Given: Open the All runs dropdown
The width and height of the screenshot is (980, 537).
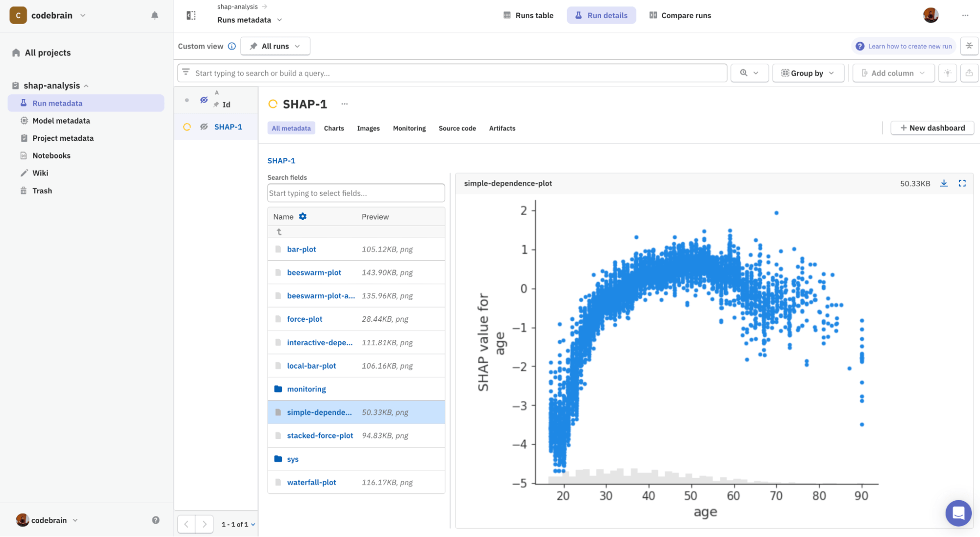Looking at the screenshot, I should coord(275,46).
